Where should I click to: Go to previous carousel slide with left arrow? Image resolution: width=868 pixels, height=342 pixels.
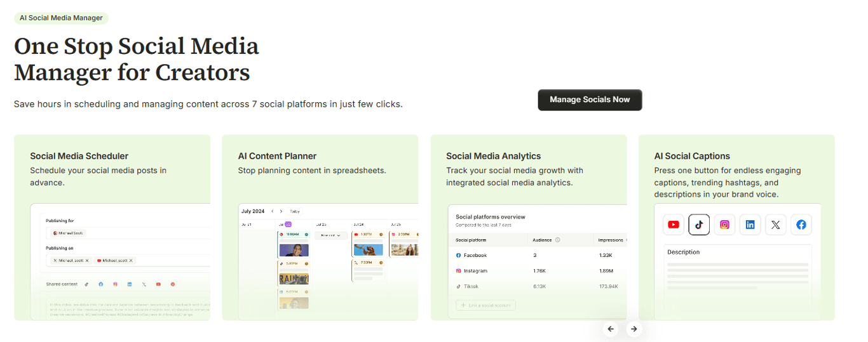(x=611, y=329)
